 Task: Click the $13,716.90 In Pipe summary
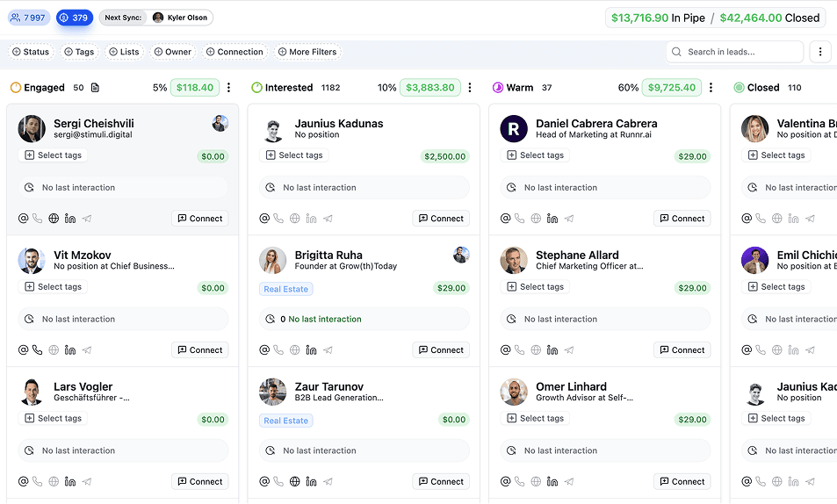pyautogui.click(x=658, y=18)
